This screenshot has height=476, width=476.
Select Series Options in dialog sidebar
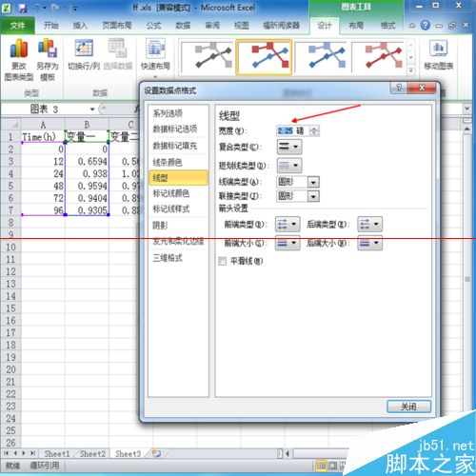178,113
